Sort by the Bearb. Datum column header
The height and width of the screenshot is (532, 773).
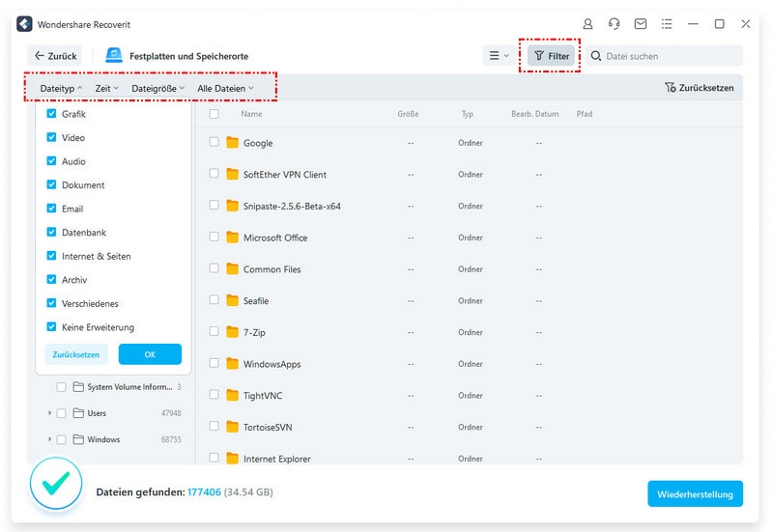pos(535,114)
